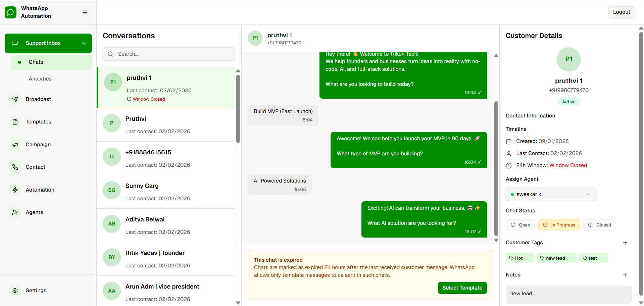
Task: Go to the Agents menu item
Action: coord(34,212)
